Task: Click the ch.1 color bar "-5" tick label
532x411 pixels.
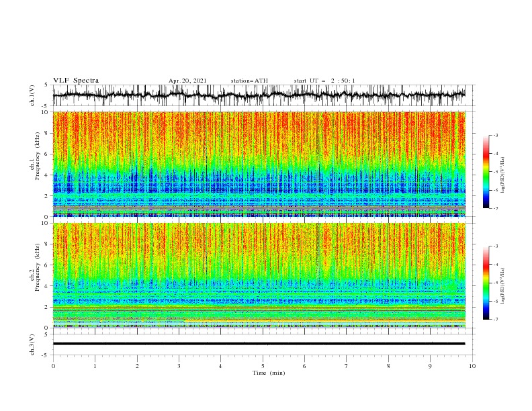Action: [x=495, y=172]
